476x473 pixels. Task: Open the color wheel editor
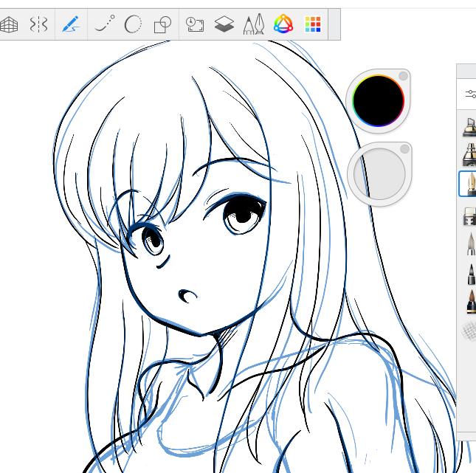283,24
